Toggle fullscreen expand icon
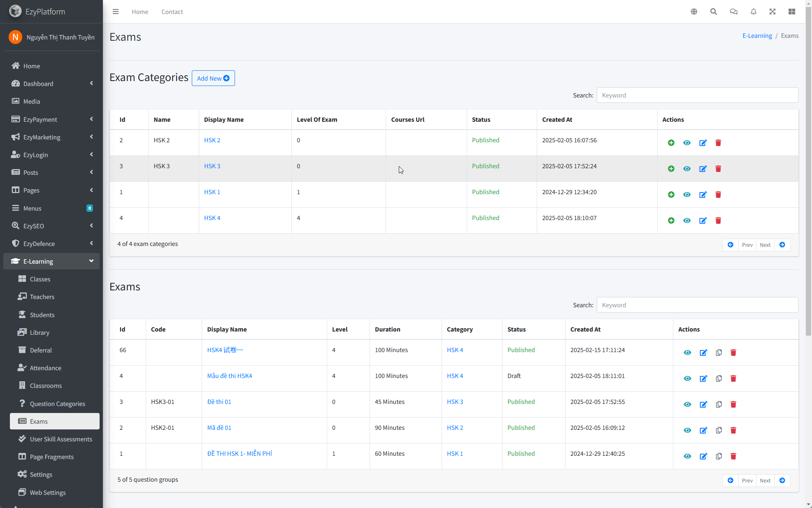The image size is (812, 508). point(772,12)
